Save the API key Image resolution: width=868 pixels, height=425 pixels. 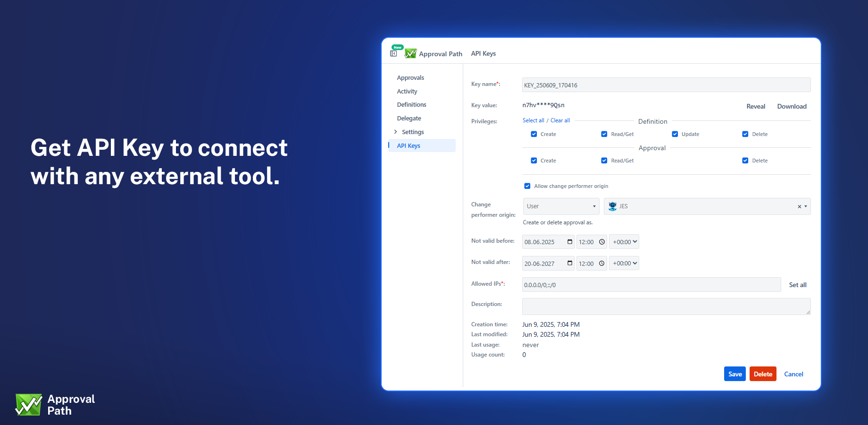[735, 374]
